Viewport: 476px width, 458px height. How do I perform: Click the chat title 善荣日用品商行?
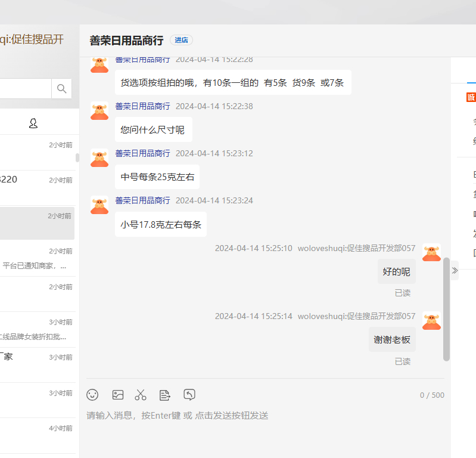point(126,41)
